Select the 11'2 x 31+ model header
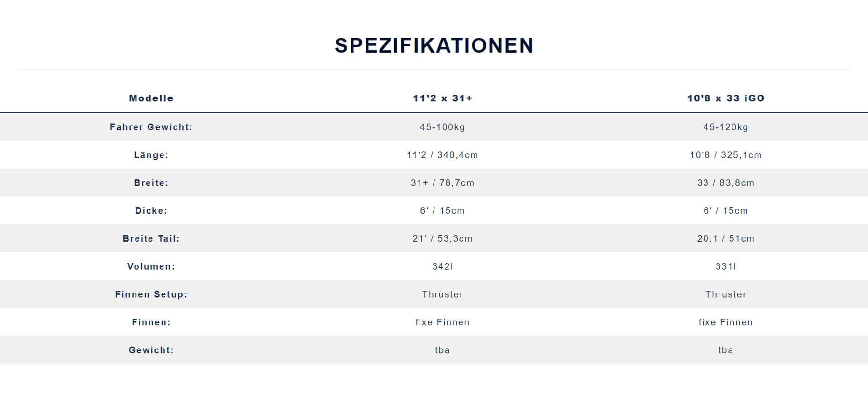 coord(442,98)
